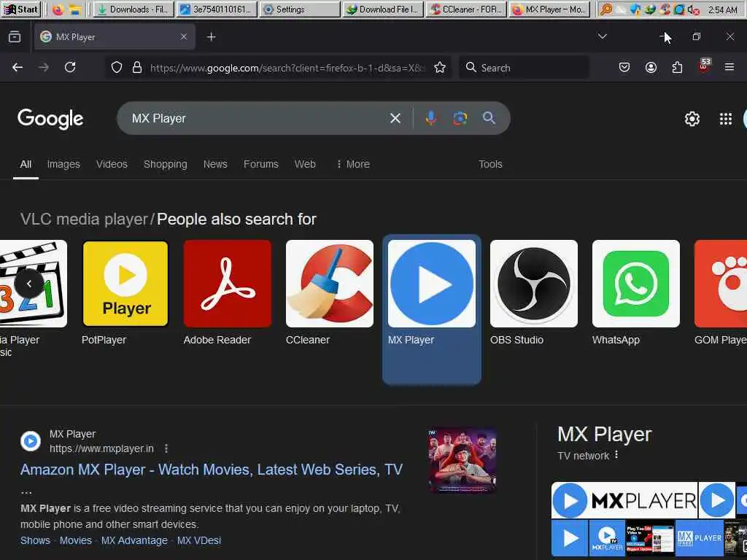Open a new browser tab

point(211,36)
